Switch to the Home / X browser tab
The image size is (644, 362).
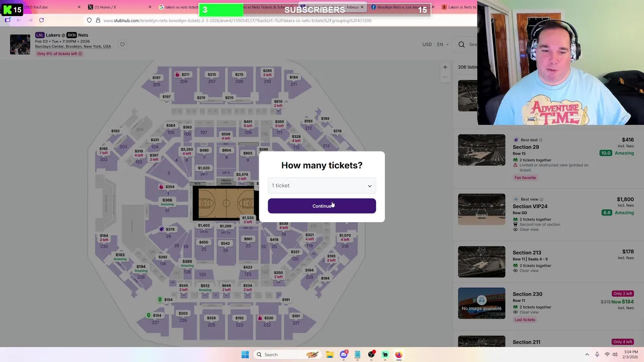click(118, 7)
